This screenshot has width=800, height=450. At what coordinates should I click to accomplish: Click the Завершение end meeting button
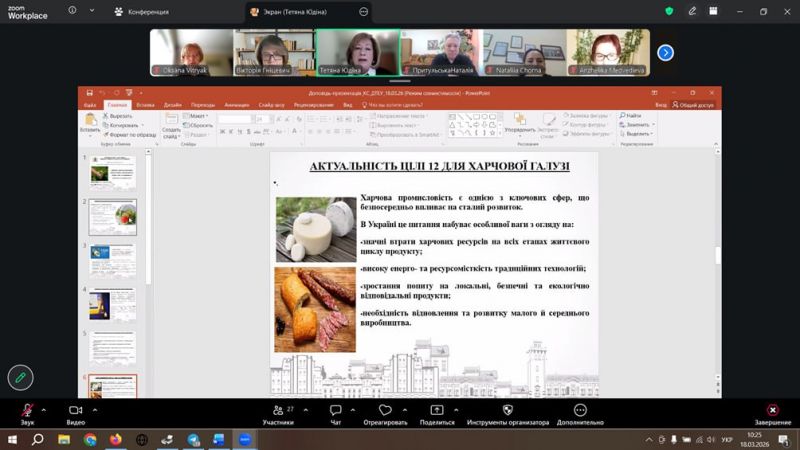(x=772, y=411)
